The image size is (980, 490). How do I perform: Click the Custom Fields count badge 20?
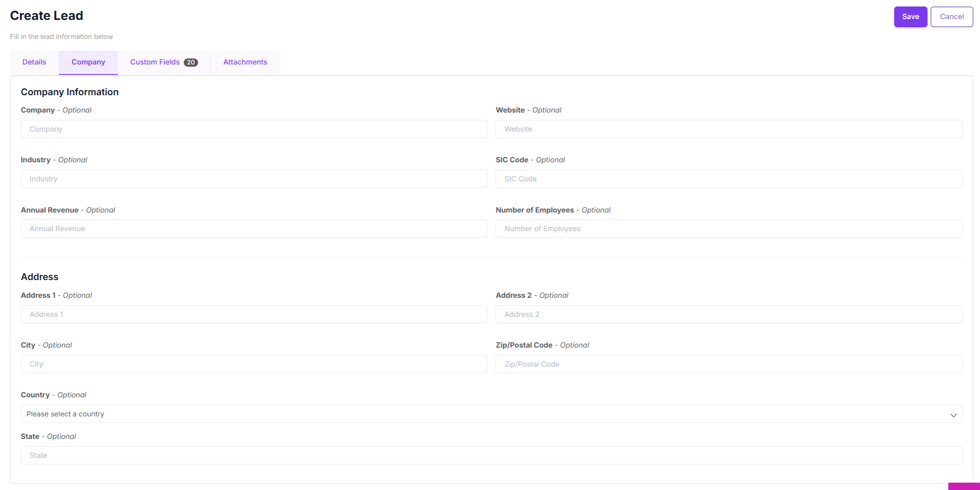pos(191,62)
